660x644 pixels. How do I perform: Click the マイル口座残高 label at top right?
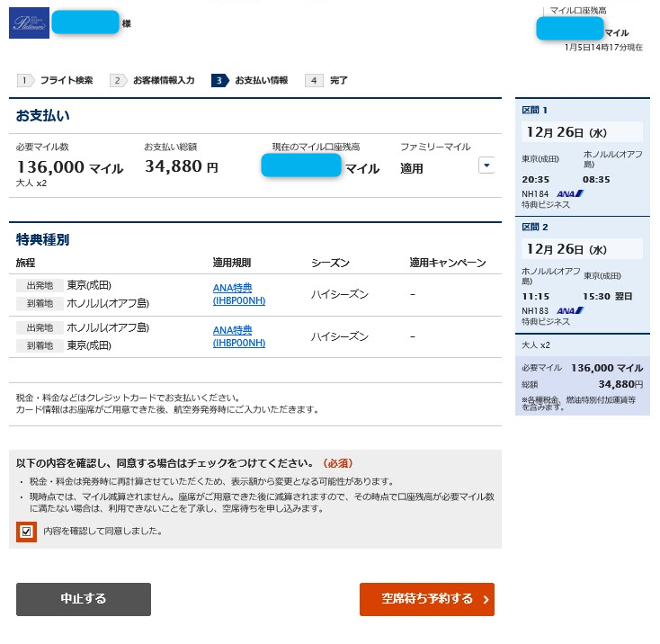coord(578,11)
